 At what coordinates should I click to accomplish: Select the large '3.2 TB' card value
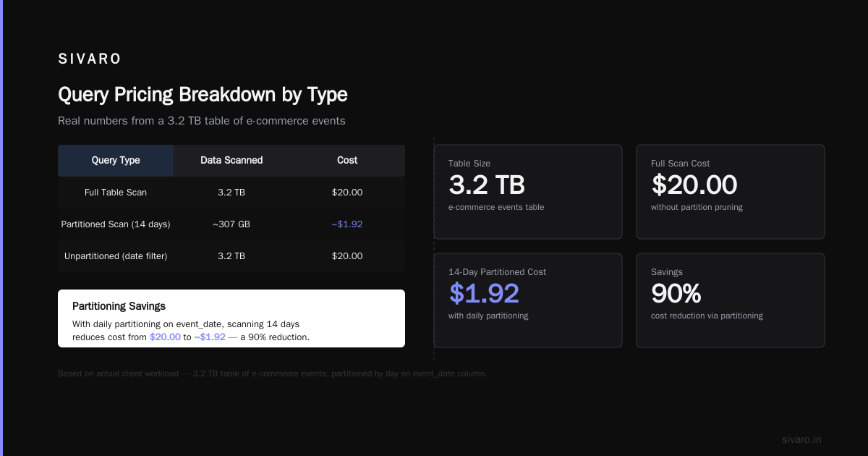point(487,185)
